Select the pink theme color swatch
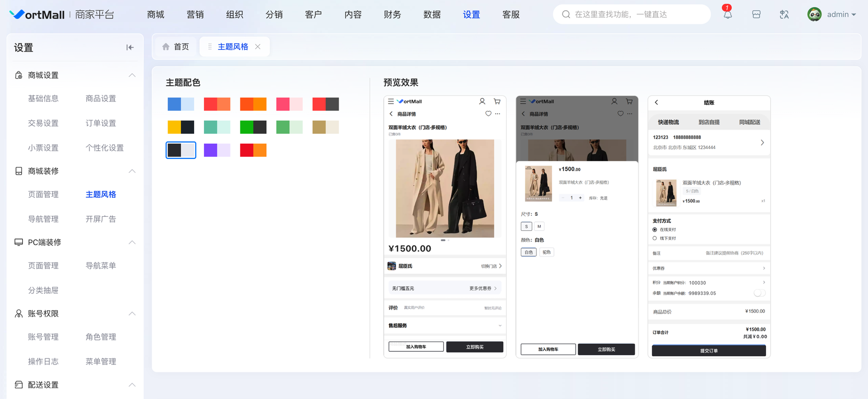 coord(290,104)
